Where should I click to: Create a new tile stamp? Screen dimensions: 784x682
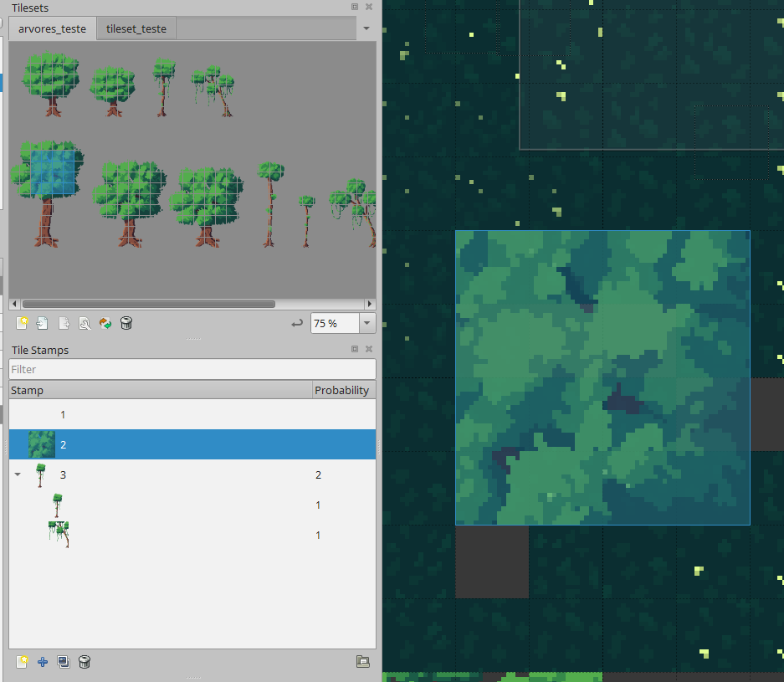(22, 662)
